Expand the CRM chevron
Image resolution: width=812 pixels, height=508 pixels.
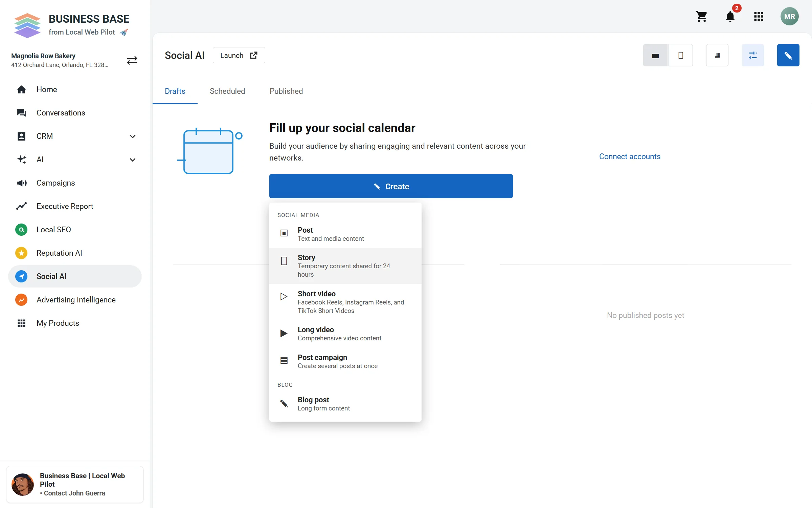point(133,136)
